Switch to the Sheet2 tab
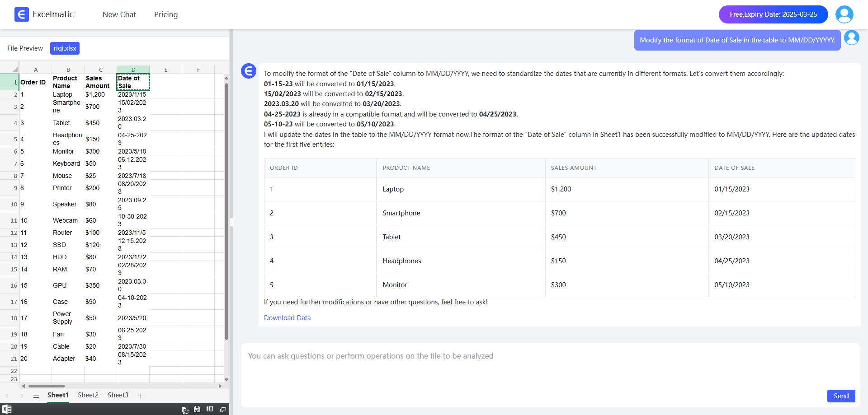 pyautogui.click(x=88, y=395)
